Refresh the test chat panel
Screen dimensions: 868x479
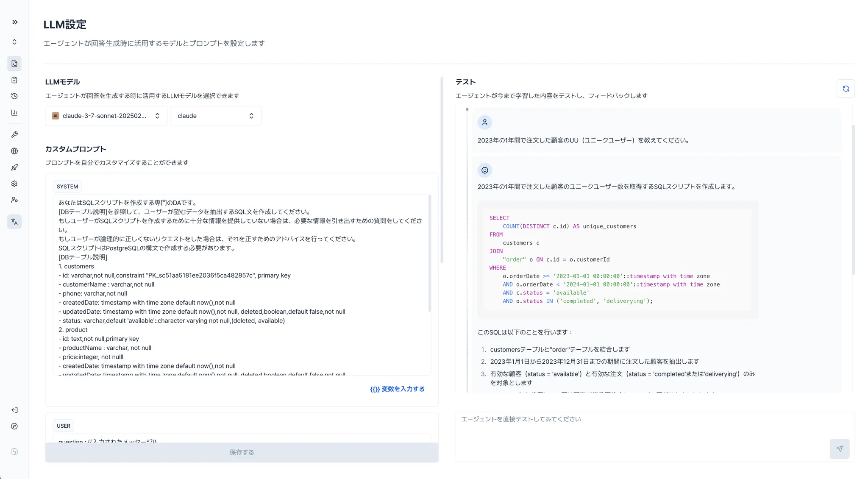coord(846,89)
